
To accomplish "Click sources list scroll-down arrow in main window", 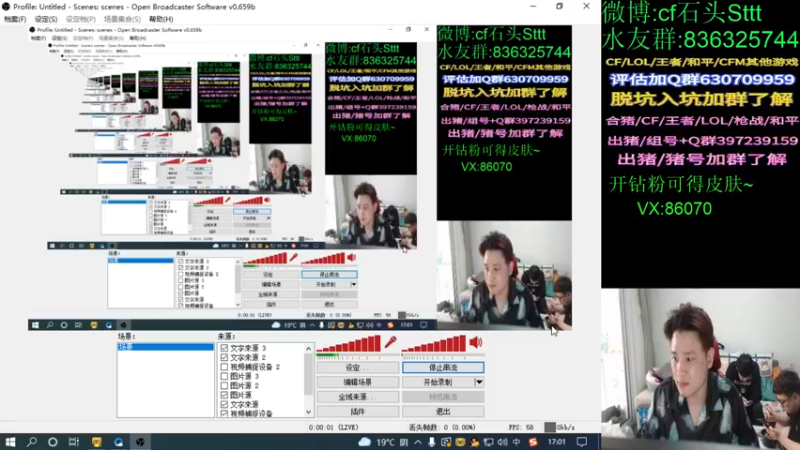I will click(308, 412).
